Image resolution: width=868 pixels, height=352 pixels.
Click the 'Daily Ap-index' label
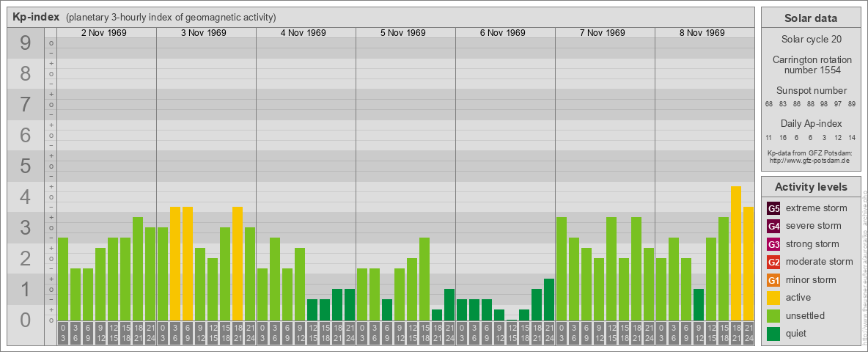coord(811,123)
